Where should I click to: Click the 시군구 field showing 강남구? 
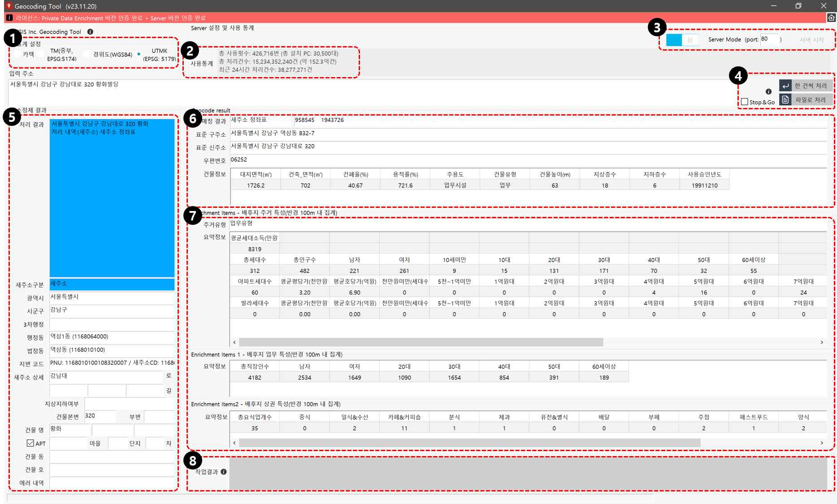tap(112, 310)
